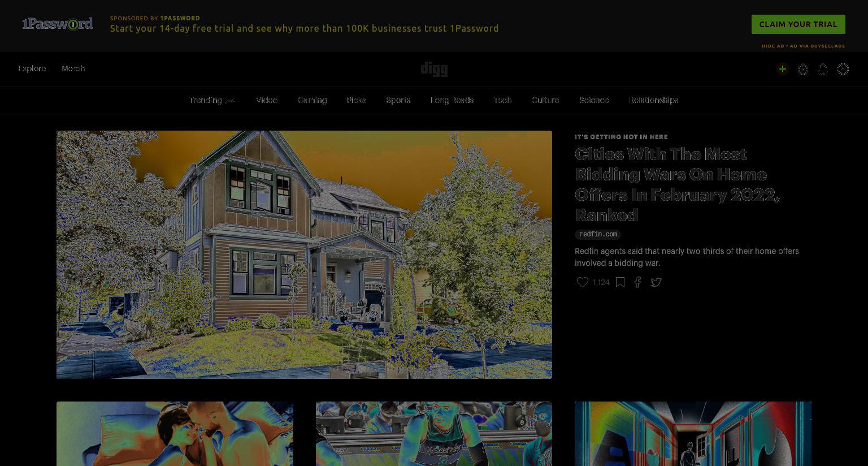The width and height of the screenshot is (868, 466).
Task: Open the Video category
Action: pyautogui.click(x=267, y=100)
